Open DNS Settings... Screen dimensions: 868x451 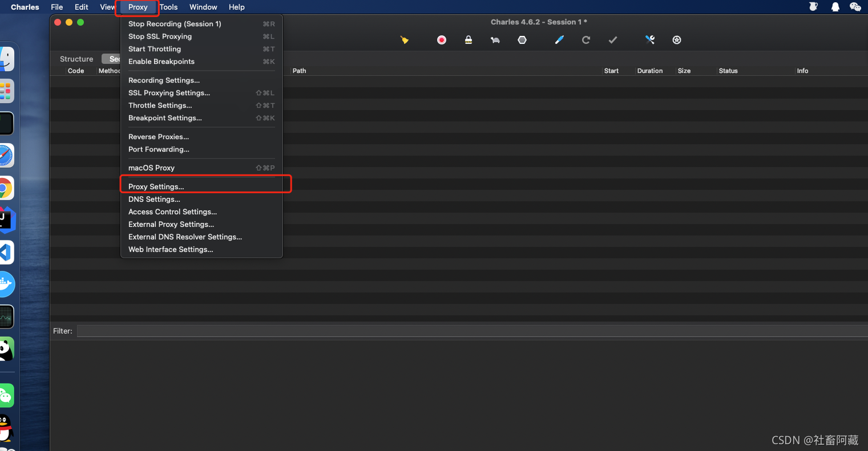click(202, 200)
